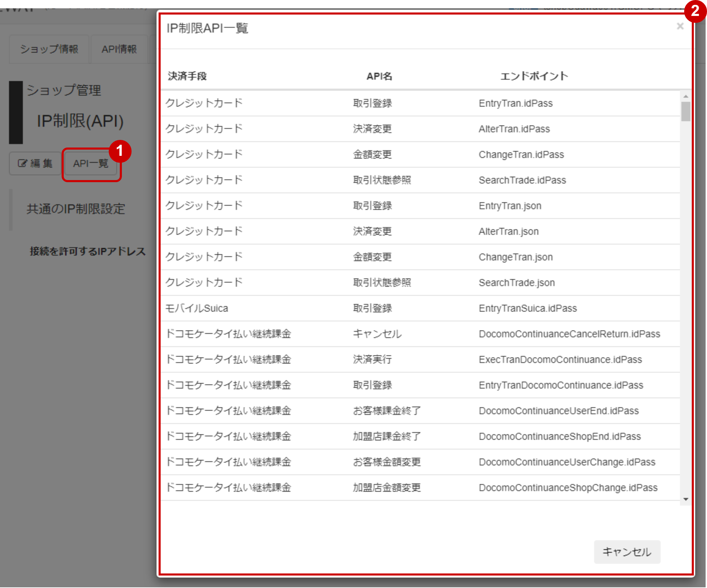Click the キャンセル button
Screen dimensions: 707x588
tap(626, 551)
